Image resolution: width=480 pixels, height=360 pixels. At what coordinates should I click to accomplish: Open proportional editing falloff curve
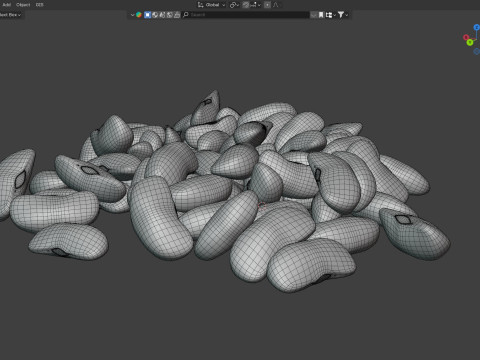[276, 5]
